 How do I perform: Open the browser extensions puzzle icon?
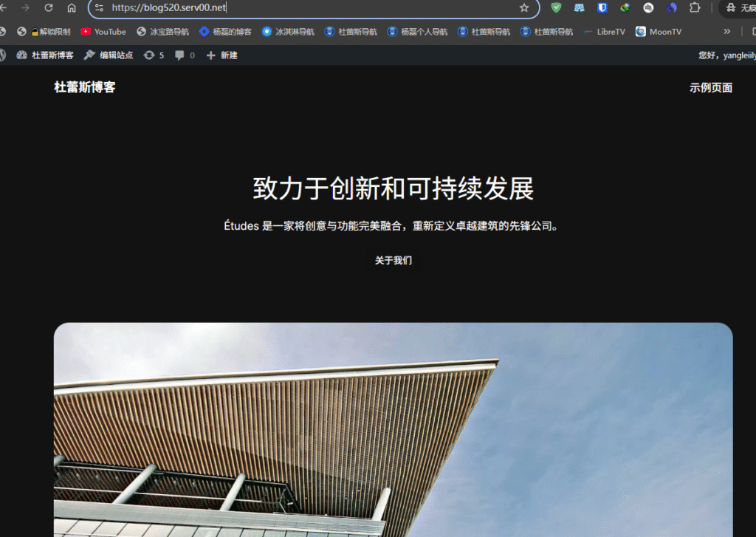coord(695,7)
